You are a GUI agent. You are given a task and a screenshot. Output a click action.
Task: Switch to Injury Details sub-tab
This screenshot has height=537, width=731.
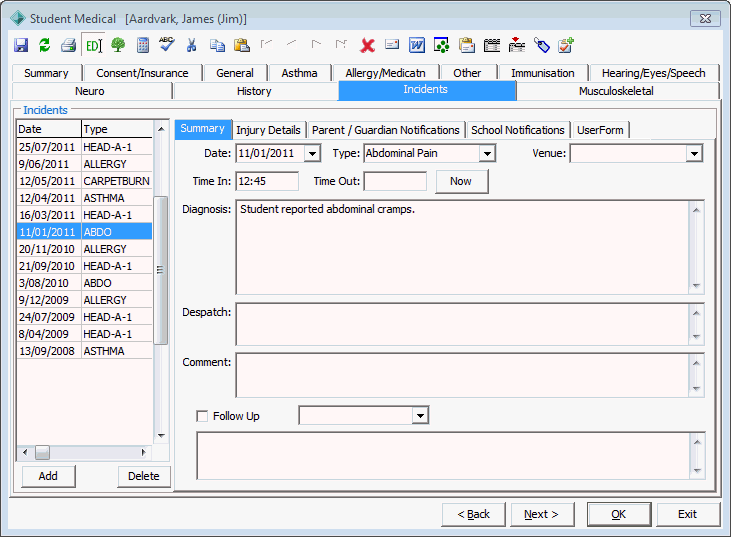point(269,130)
